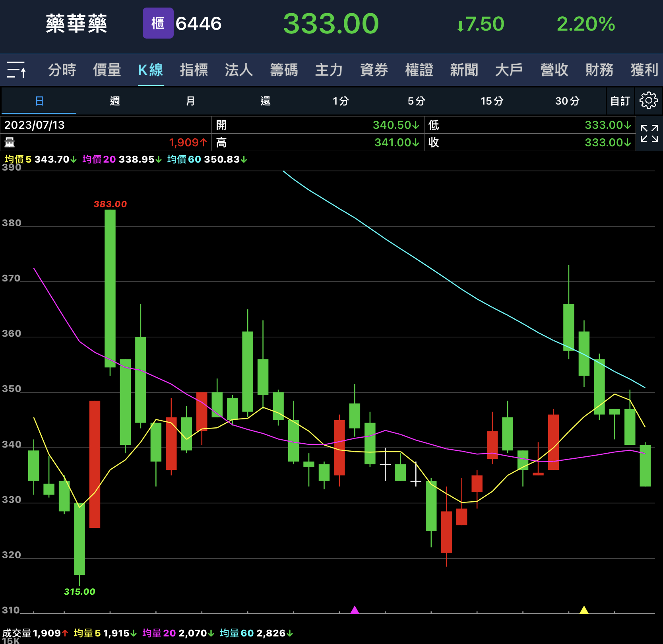Tap stock code 6446

pos(198,23)
